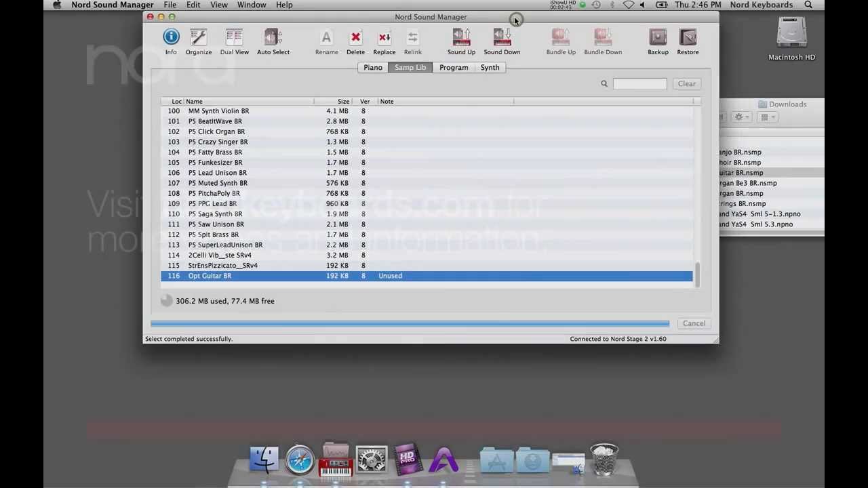
Task: Open System Preferences from the Dock
Action: point(372,460)
